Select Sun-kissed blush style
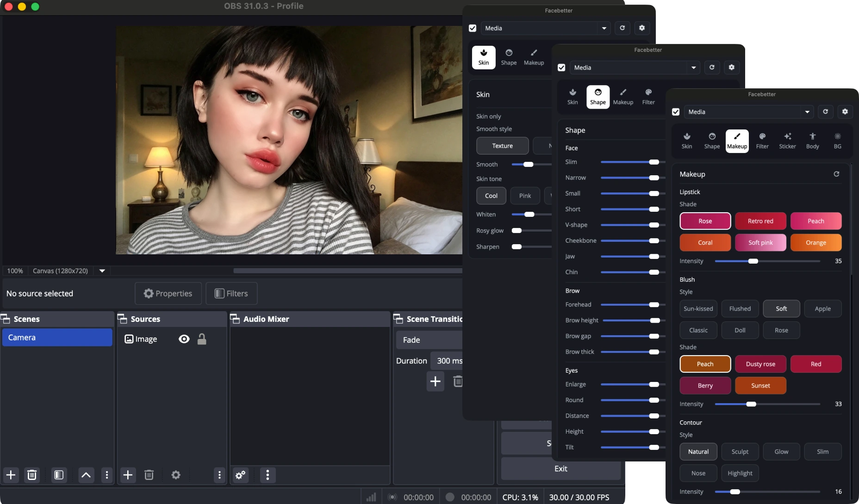This screenshot has width=859, height=504. tap(698, 308)
